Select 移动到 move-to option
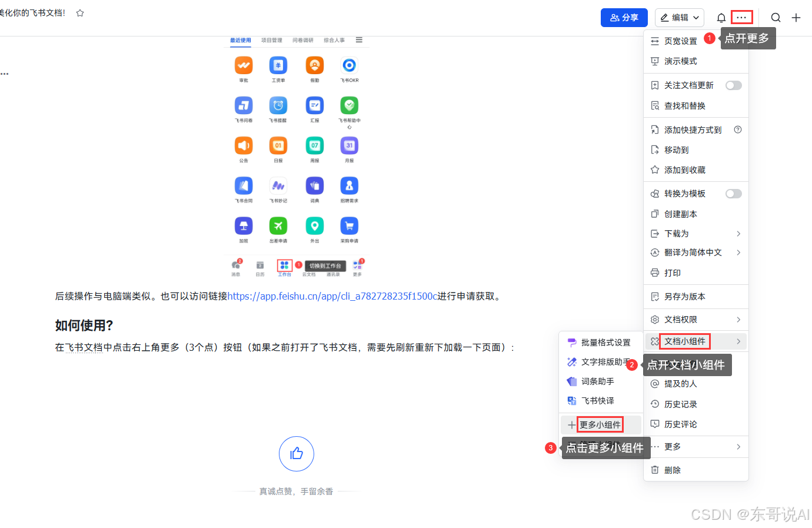Viewport: 812px width, 528px height. [696, 150]
